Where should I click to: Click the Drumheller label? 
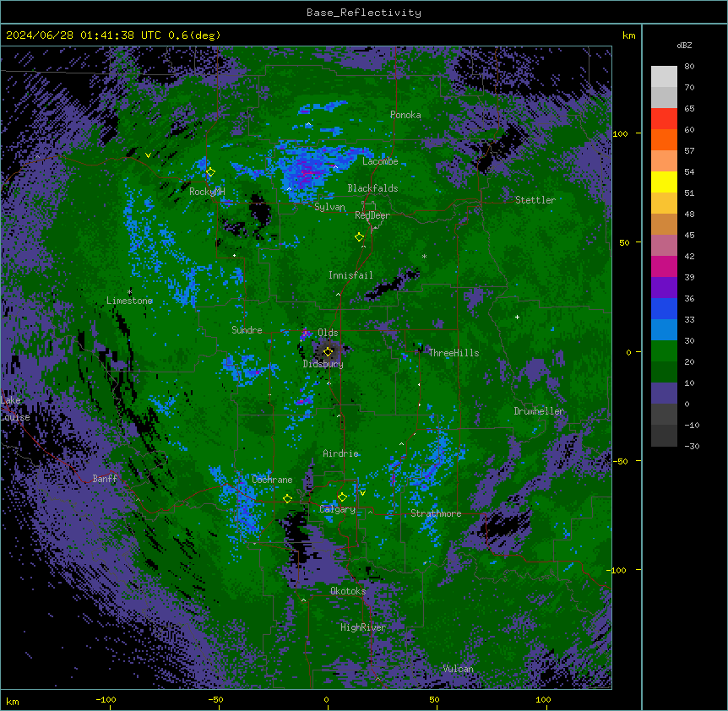[x=539, y=411]
